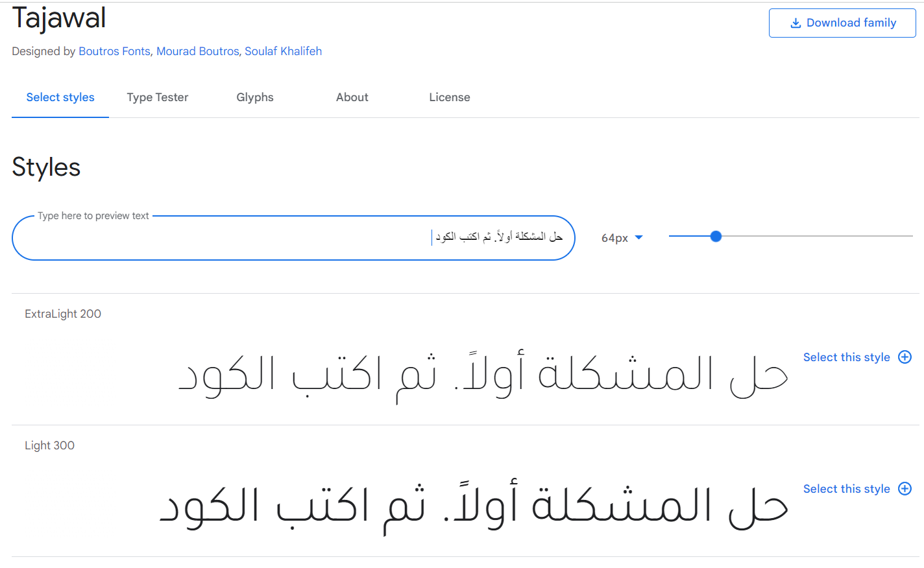Click the font size slider handle
This screenshot has height=568, width=924.
coord(716,237)
